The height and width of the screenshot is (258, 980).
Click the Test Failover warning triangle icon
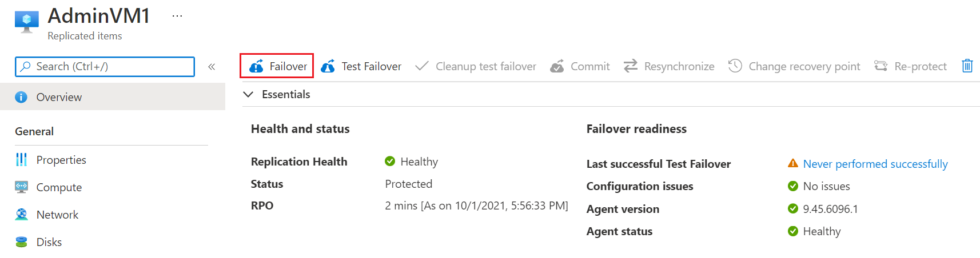(792, 163)
